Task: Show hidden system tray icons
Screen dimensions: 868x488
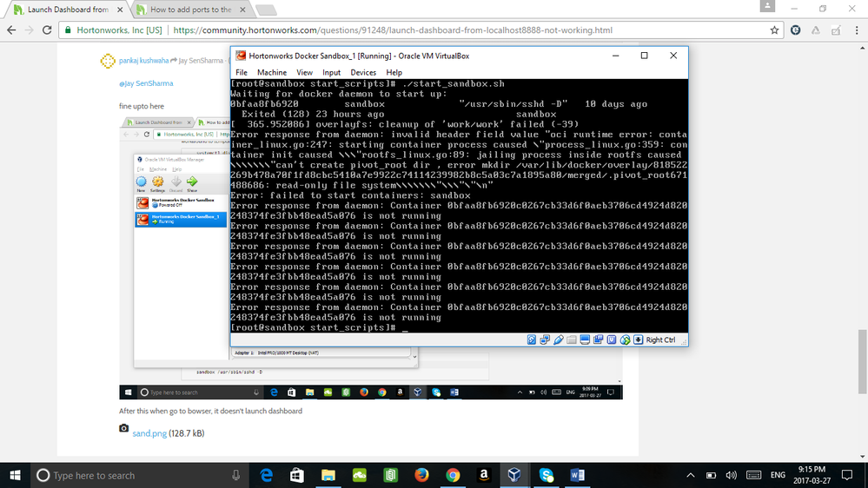Action: [690, 475]
